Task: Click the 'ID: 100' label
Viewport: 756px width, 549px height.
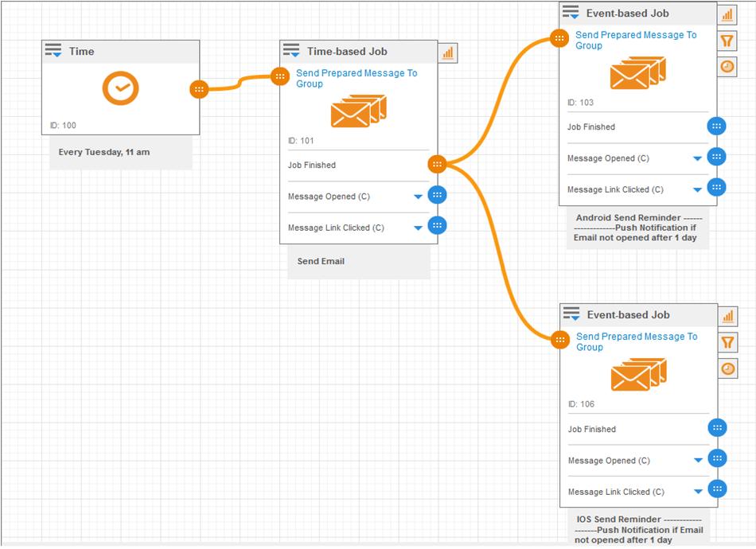Action: point(63,126)
